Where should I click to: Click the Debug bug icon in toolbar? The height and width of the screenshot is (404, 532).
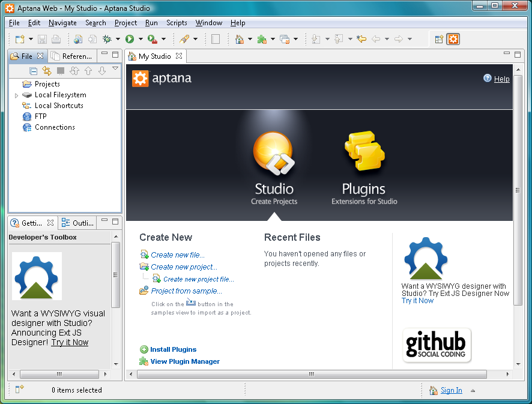click(107, 39)
